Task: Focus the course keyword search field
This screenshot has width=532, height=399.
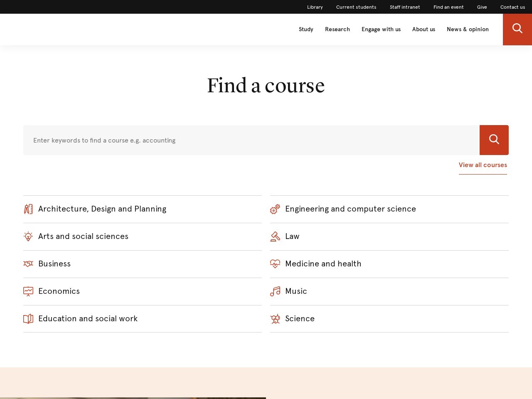Action: click(251, 140)
